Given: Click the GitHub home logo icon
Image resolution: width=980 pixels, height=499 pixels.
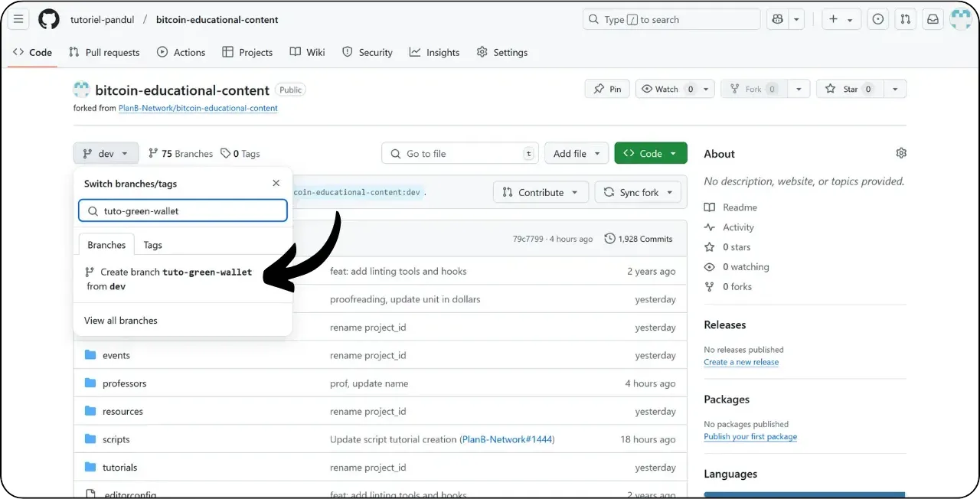Looking at the screenshot, I should [x=48, y=19].
